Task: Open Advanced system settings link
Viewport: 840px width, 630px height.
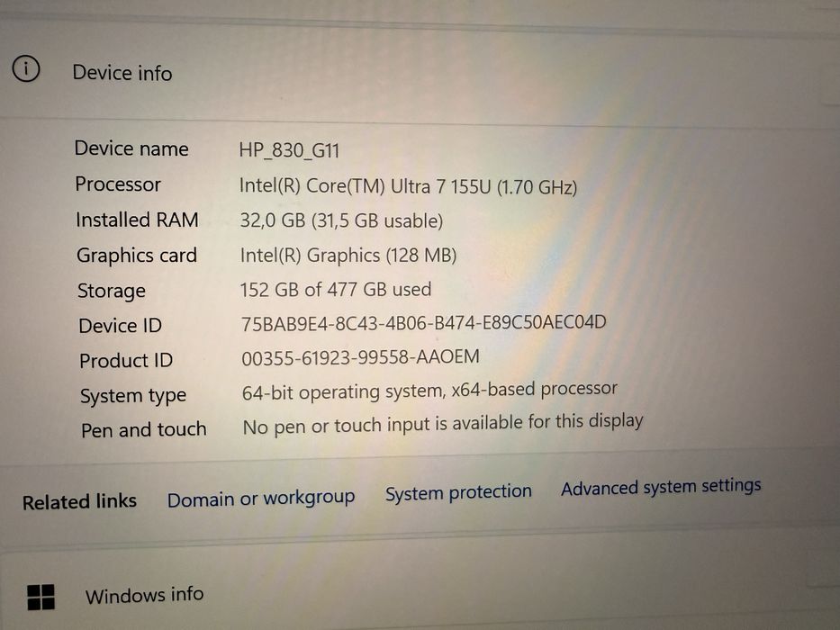Action: (661, 487)
